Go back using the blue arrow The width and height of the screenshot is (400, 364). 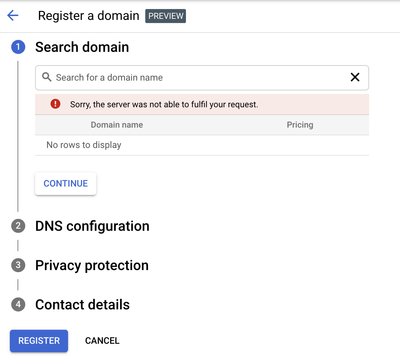pos(13,15)
